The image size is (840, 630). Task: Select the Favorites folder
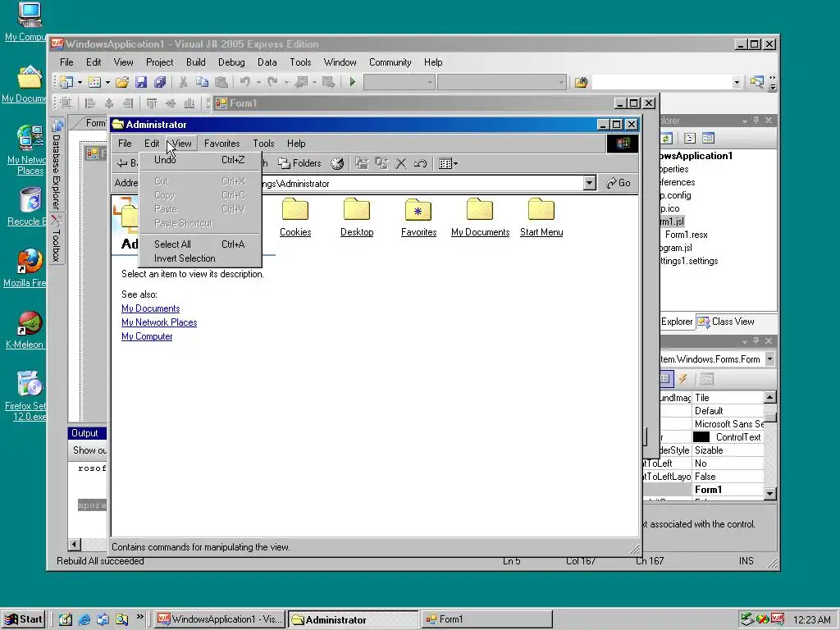pos(418,217)
